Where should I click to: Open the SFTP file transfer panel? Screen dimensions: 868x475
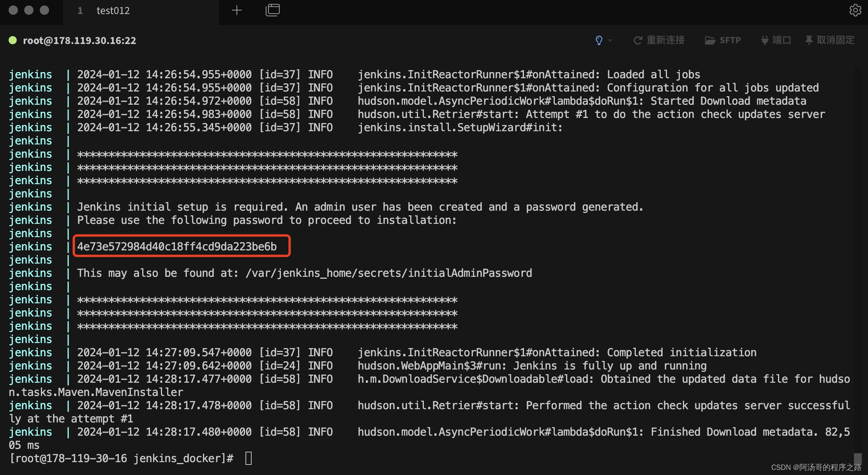click(723, 40)
